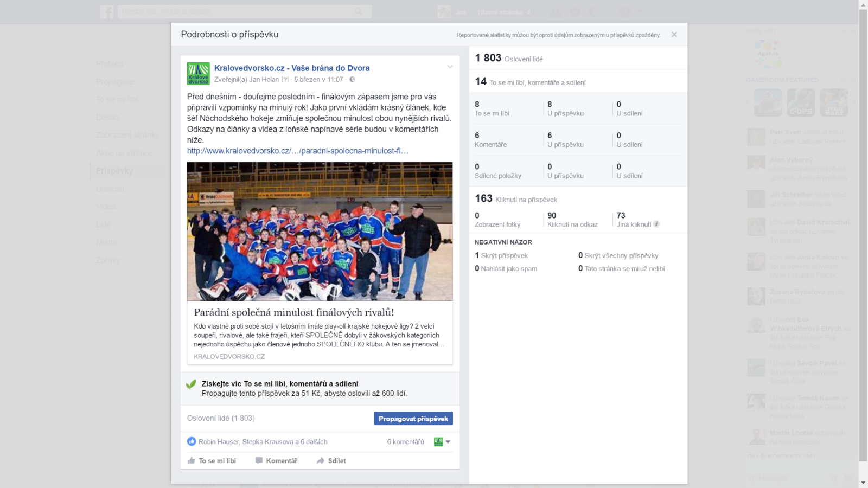This screenshot has height=488, width=868.
Task: Go to Hlavní stránka in top bar
Action: click(500, 12)
